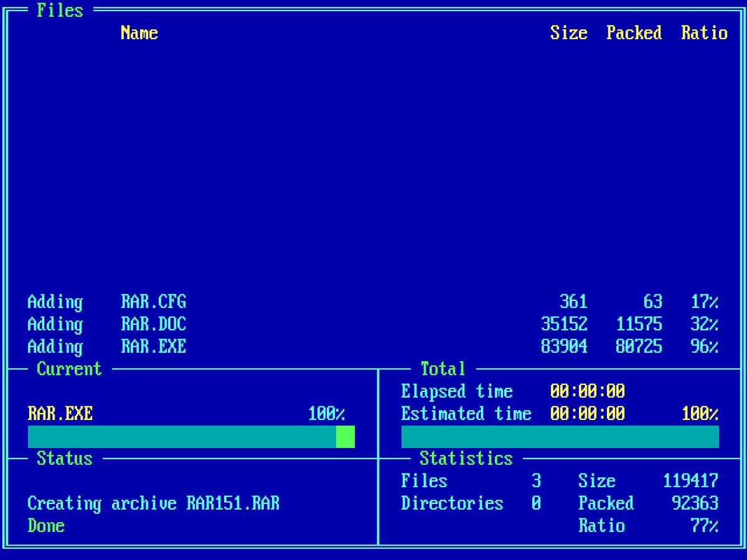Click the Statistics panel title

coord(466,459)
